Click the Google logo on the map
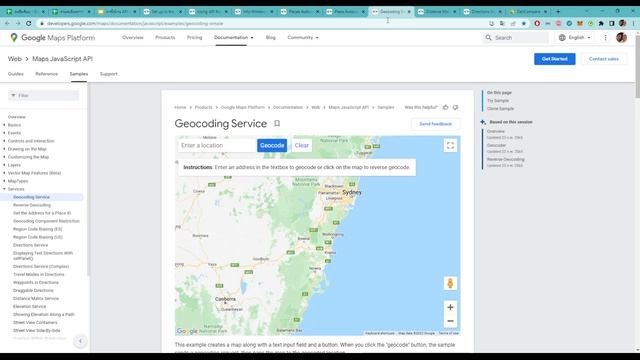 click(x=187, y=331)
